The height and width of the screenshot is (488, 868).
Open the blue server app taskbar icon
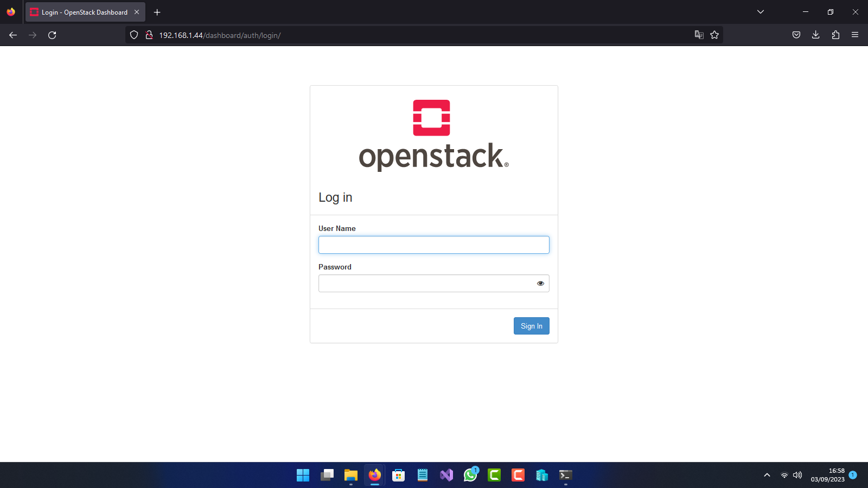[542, 476]
